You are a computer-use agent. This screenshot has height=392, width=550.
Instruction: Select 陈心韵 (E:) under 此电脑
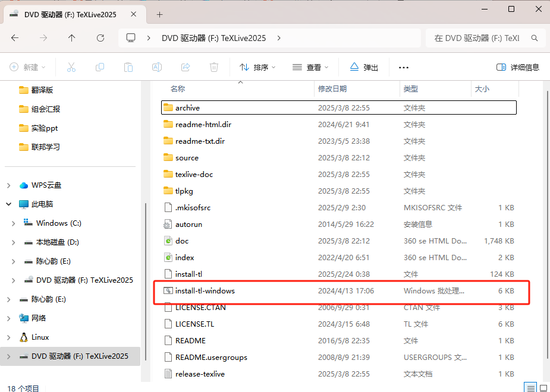click(x=54, y=261)
